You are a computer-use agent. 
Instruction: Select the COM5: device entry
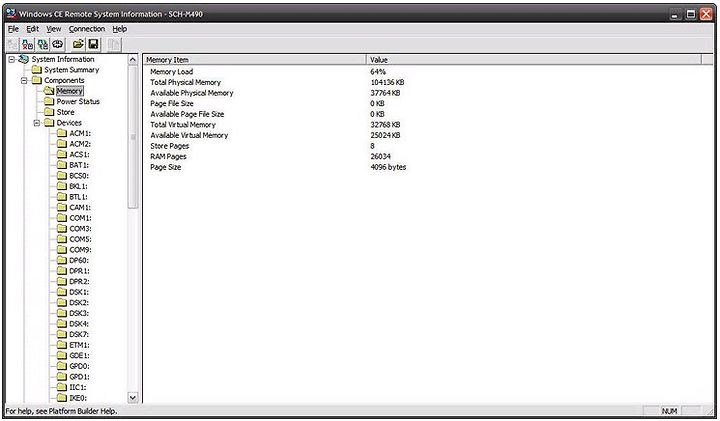pyautogui.click(x=80, y=239)
